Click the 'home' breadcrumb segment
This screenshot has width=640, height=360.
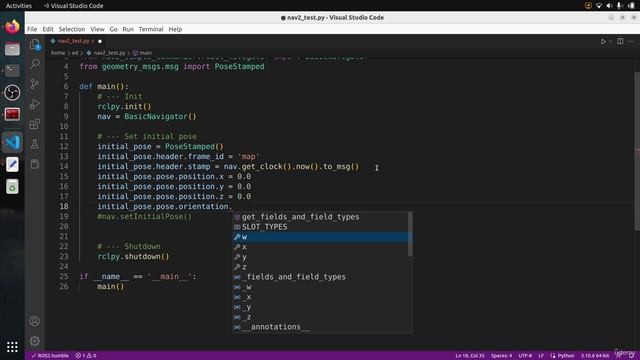pos(58,53)
